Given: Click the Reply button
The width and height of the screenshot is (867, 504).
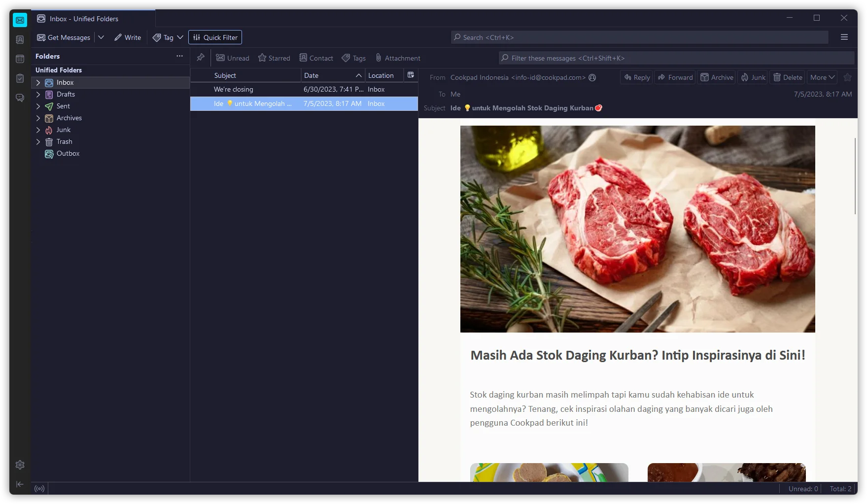Looking at the screenshot, I should pos(636,77).
